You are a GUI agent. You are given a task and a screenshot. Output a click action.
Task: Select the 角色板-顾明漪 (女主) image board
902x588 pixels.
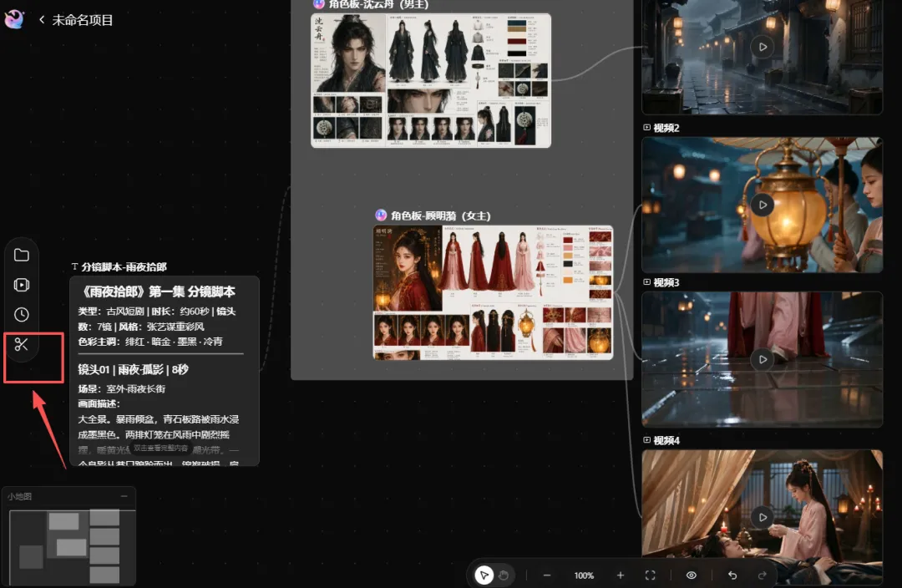(x=493, y=293)
